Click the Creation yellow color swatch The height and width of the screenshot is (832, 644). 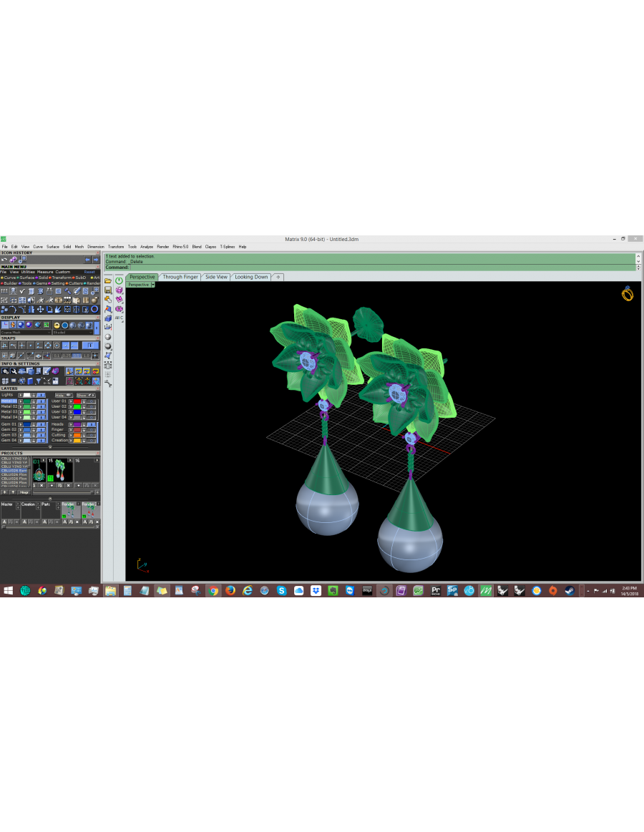[x=77, y=441]
